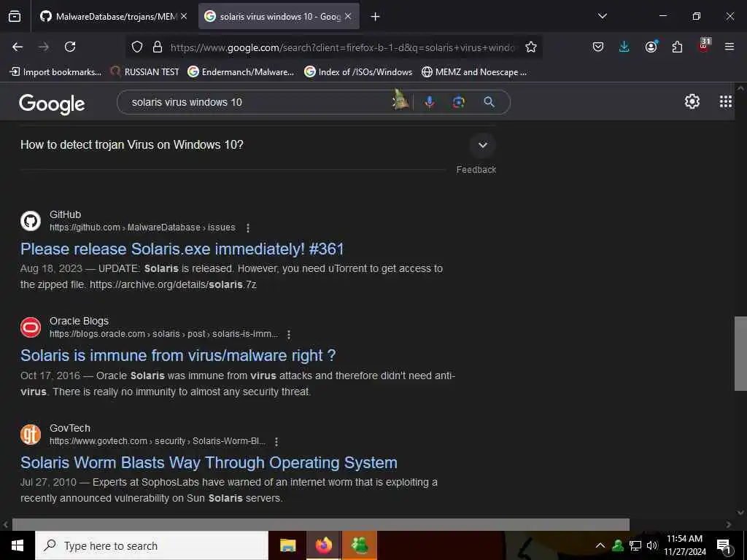Click the blogs.oracle.com solaris post URL
Image resolution: width=747 pixels, height=560 pixels.
click(x=163, y=334)
